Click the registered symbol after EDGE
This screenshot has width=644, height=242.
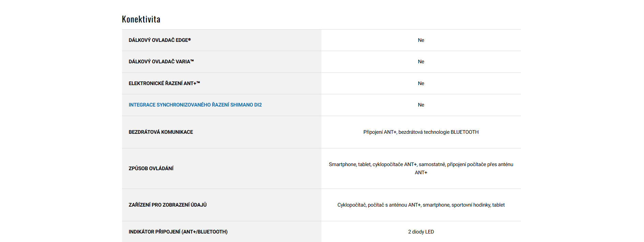(x=190, y=39)
